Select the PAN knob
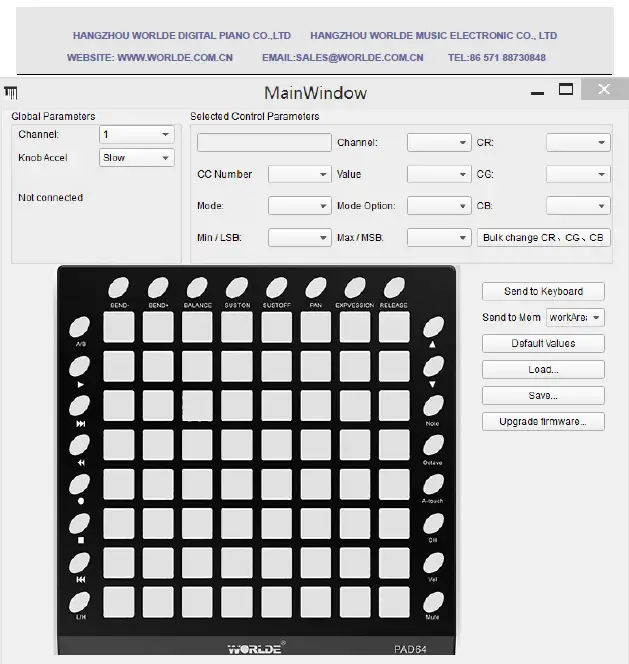The width and height of the screenshot is (629, 664). (x=316, y=288)
